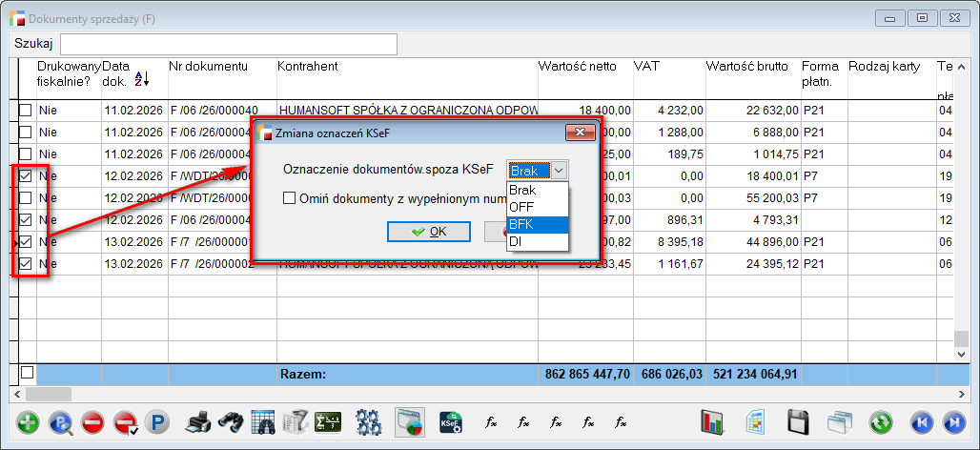Image resolution: width=980 pixels, height=450 pixels.
Task: Open search with the binoculars icon
Action: pos(230,422)
